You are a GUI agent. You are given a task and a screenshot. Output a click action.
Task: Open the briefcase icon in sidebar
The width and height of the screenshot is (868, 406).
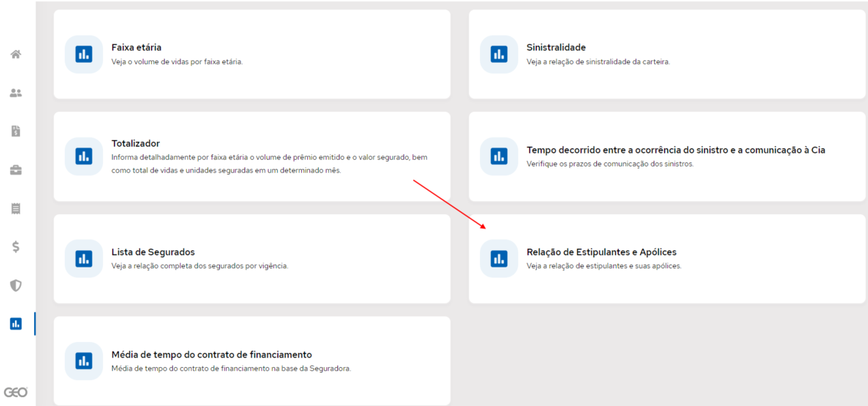[x=16, y=170]
